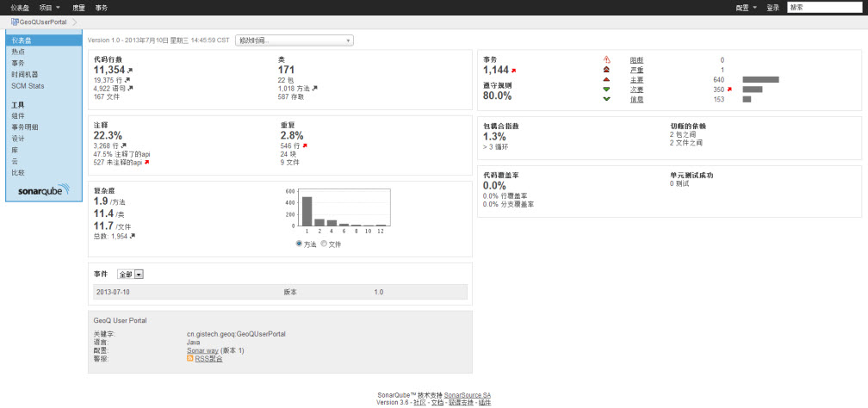
Task: Open the RSS聚合 feed link
Action: pyautogui.click(x=208, y=359)
